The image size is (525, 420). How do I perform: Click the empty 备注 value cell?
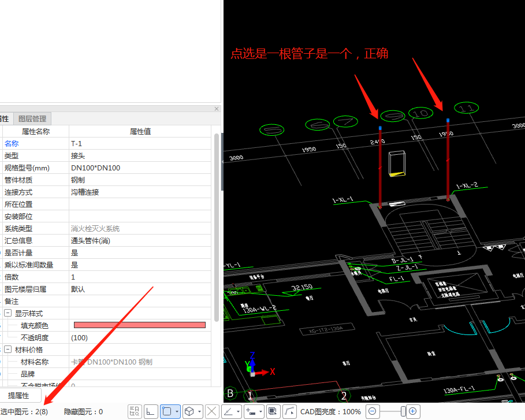click(x=140, y=301)
